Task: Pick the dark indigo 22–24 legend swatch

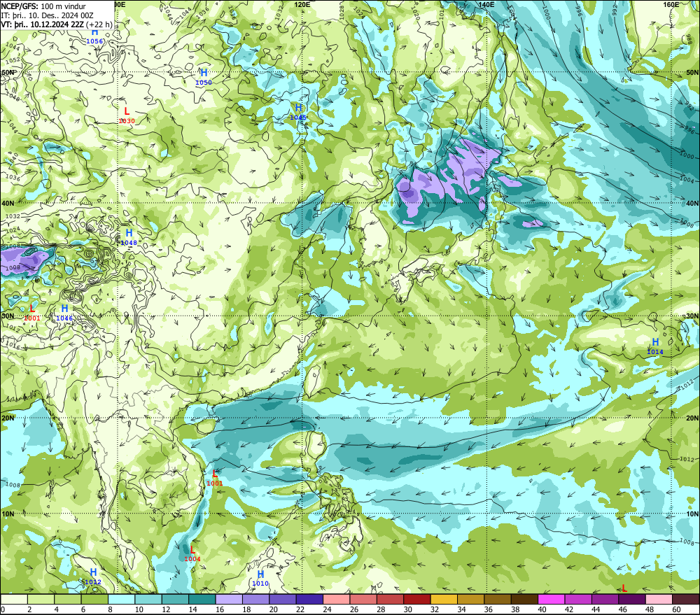Action: [x=309, y=599]
